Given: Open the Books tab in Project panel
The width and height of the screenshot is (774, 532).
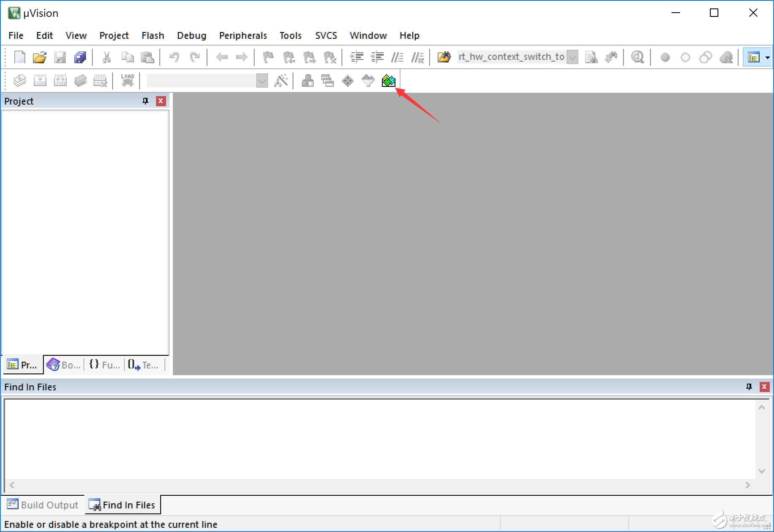Looking at the screenshot, I should (x=64, y=365).
